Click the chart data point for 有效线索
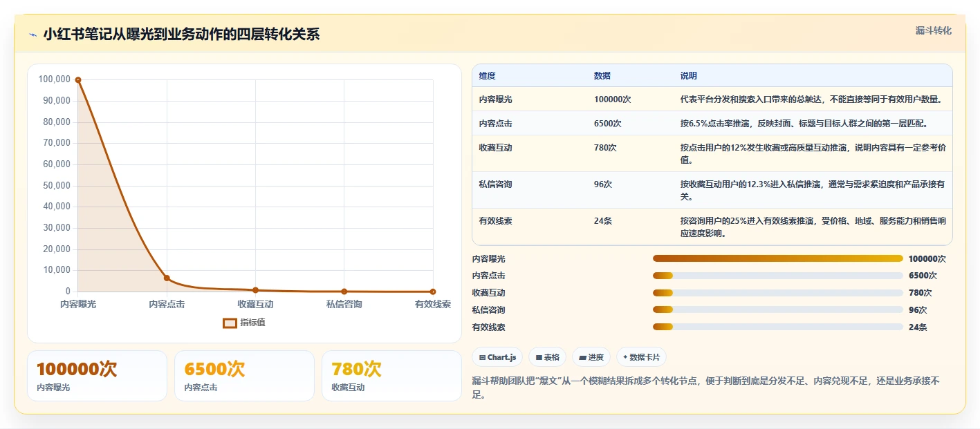Viewport: 980px width, 429px height. click(433, 292)
